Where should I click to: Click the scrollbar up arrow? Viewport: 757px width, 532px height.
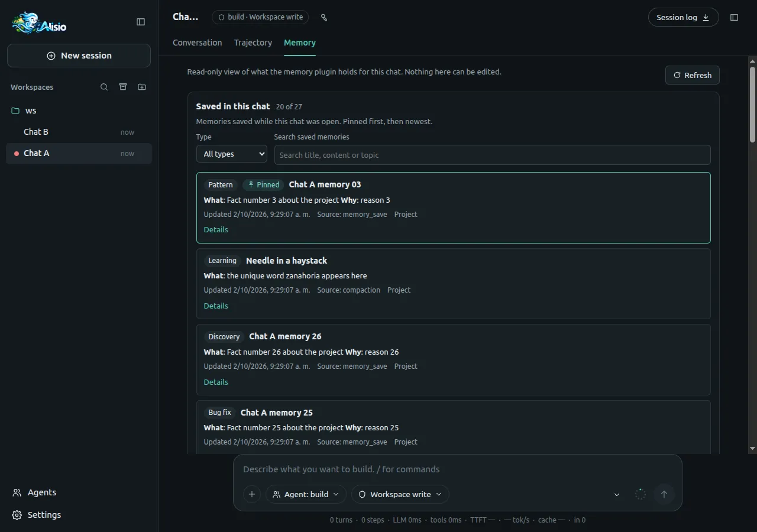coord(752,61)
